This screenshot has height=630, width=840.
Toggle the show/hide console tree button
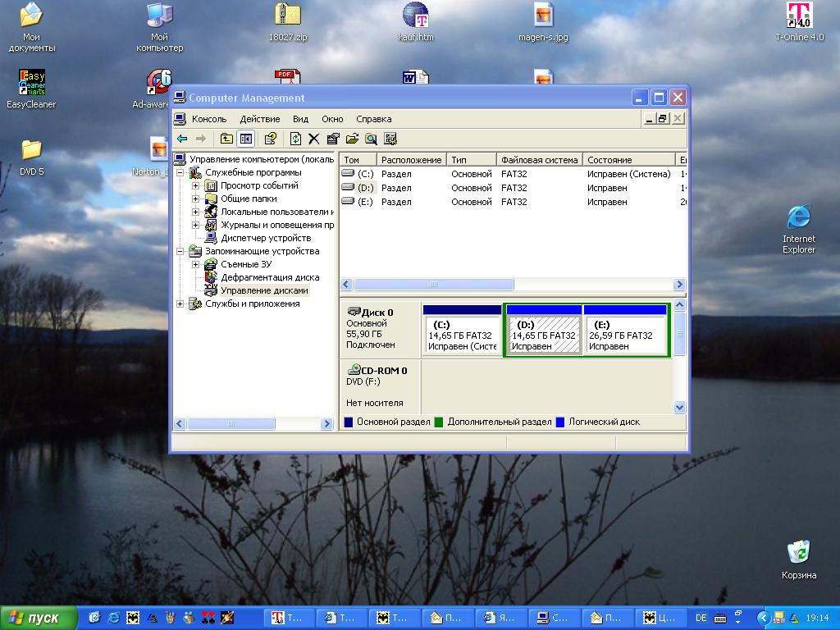[245, 139]
